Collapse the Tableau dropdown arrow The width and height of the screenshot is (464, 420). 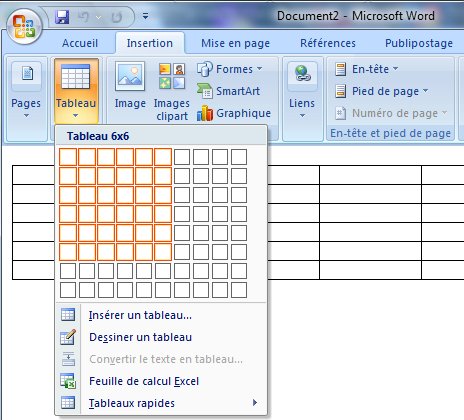click(76, 116)
